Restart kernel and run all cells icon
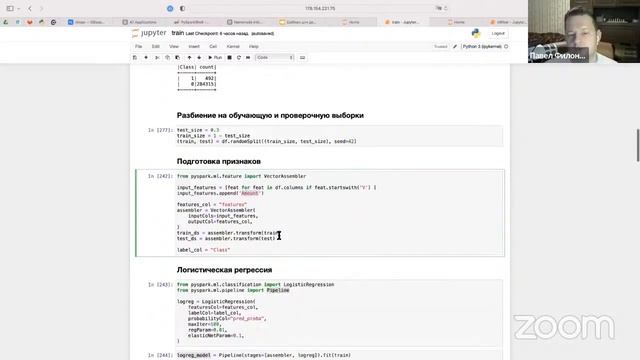Image resolution: width=640 pixels, height=360 pixels. point(248,58)
